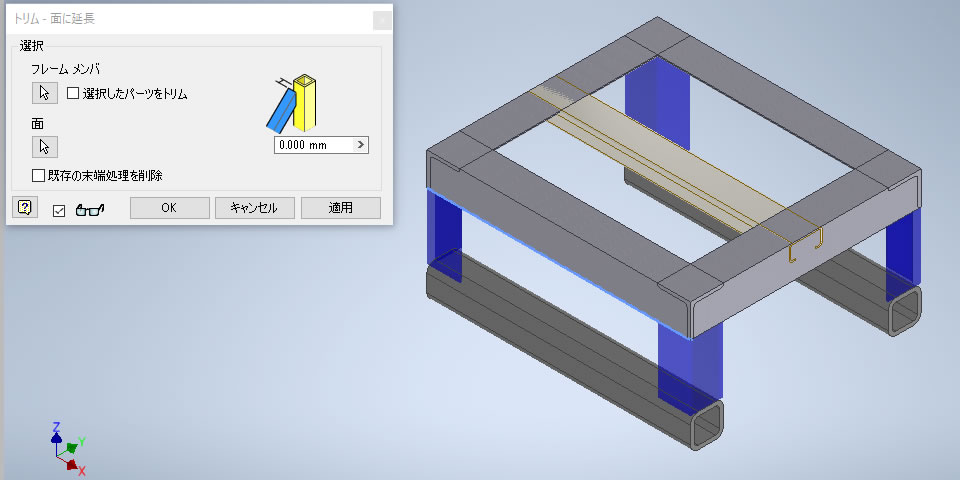Open the dialog help icon
The height and width of the screenshot is (480, 960).
25,208
